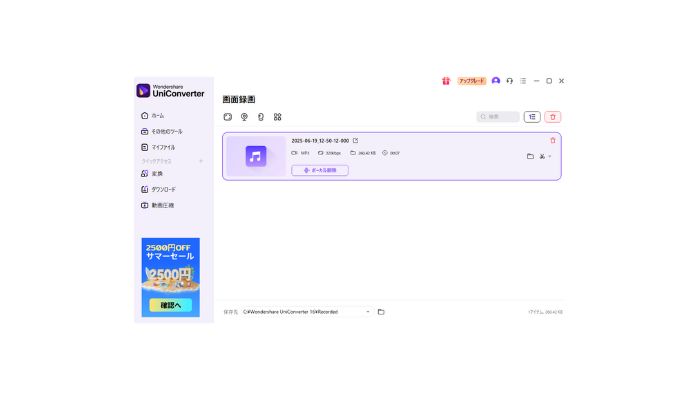Open 変換 converter from sidebar
The width and height of the screenshot is (700, 400).
tap(152, 174)
